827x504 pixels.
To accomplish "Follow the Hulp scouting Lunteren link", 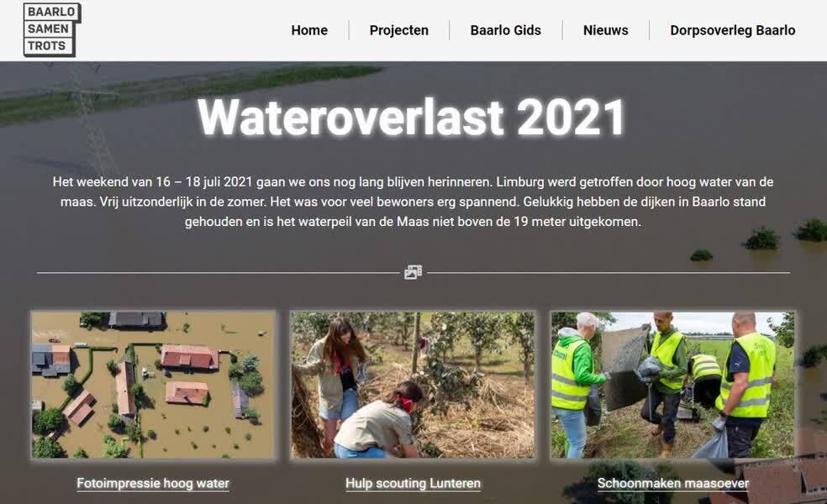I will point(413,484).
